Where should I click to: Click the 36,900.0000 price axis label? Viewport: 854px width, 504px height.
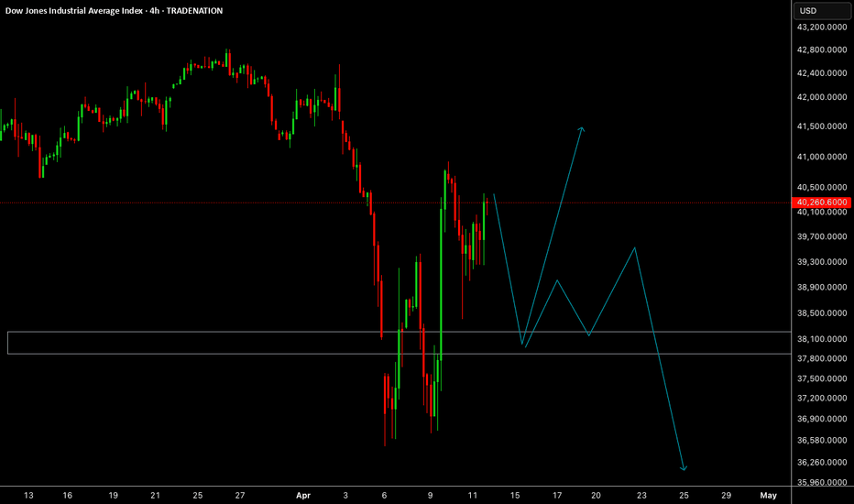point(822,419)
